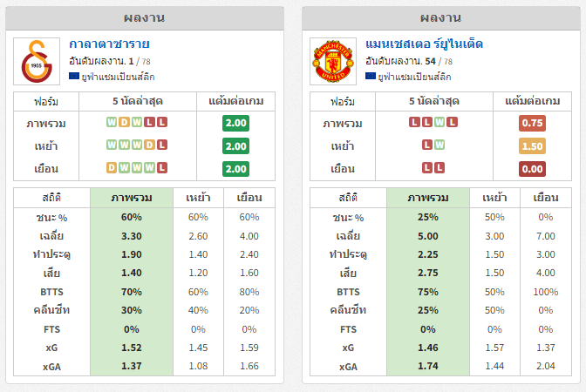Open the แมนเชสเตอร์ ยูไนเต็ด team link
Screen dimensions: 586x392
coord(424,44)
